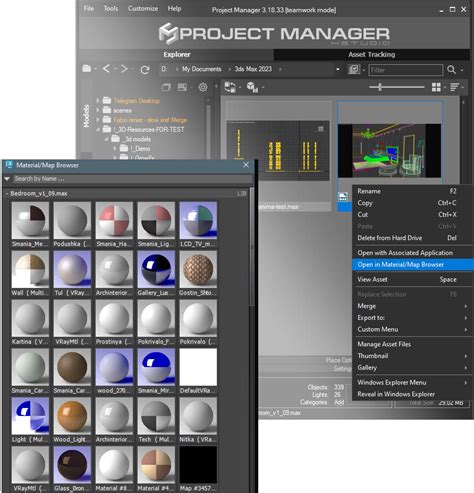Viewport: 474px width, 493px height.
Task: Click the thumbnail size slider handle
Action: click(380, 87)
